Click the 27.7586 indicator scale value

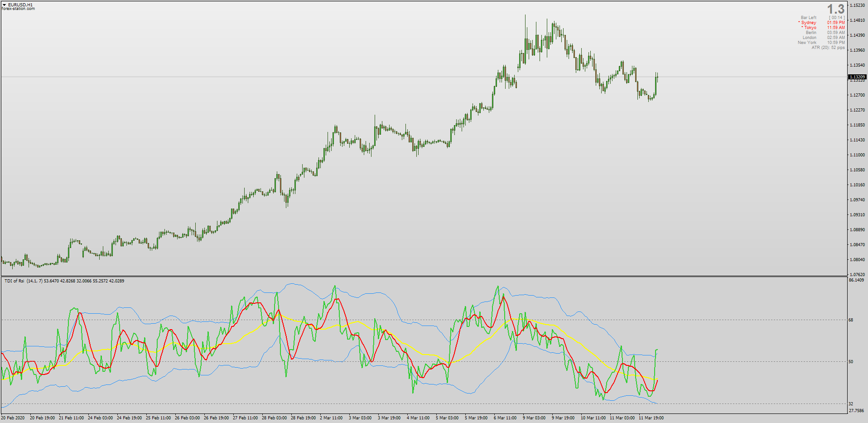coord(856,411)
